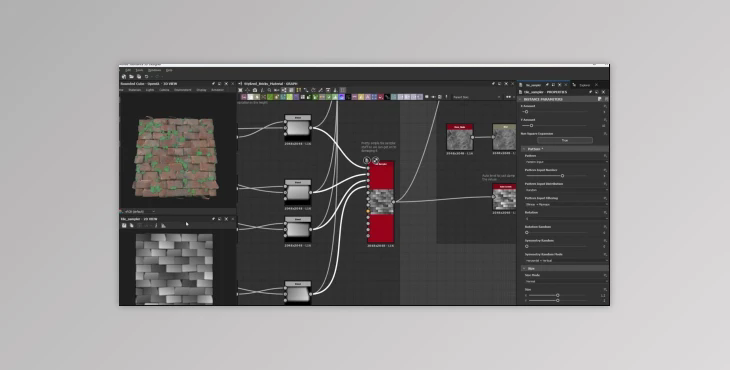Image resolution: width=730 pixels, height=370 pixels.
Task: Collapse the Pattern section
Action: tap(524, 149)
